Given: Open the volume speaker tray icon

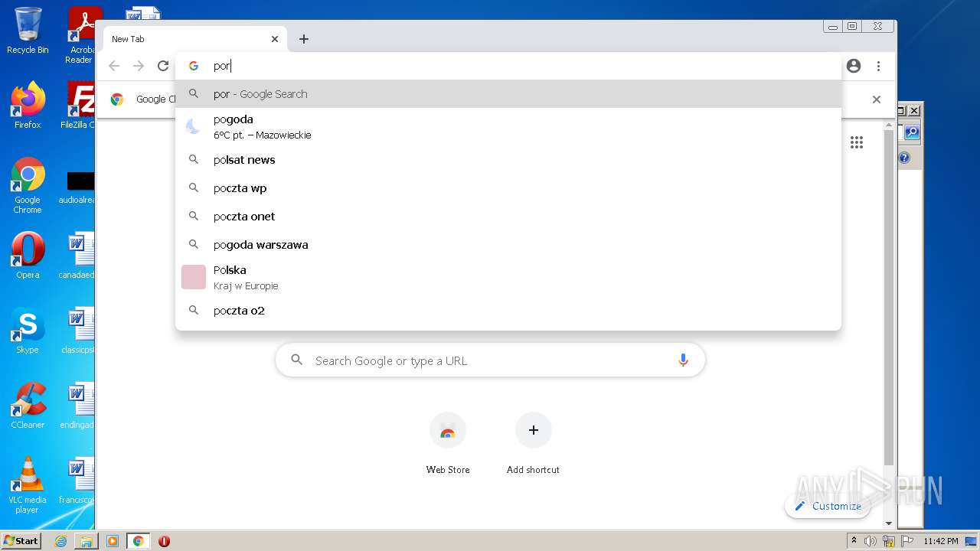Looking at the screenshot, I should 871,541.
